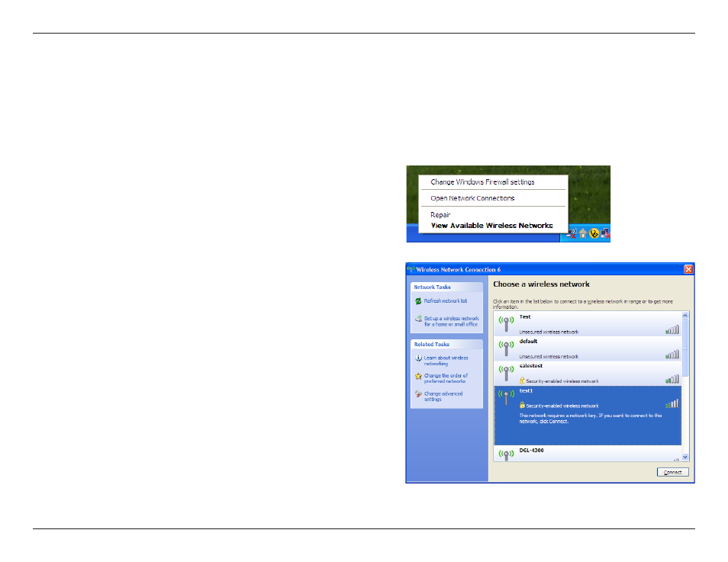Open Set up a wireless network link
728x562 pixels.
[x=451, y=321]
